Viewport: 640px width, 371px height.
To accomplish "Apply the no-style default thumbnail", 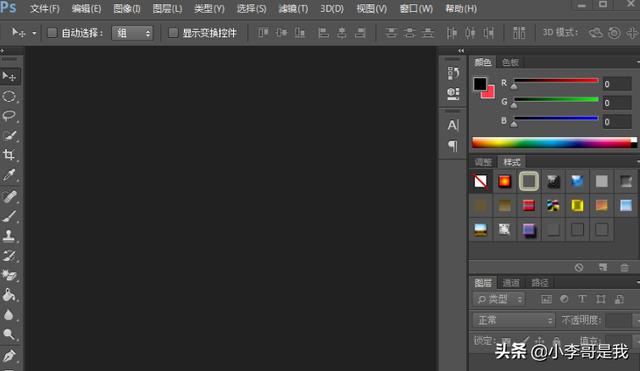I will (x=480, y=181).
